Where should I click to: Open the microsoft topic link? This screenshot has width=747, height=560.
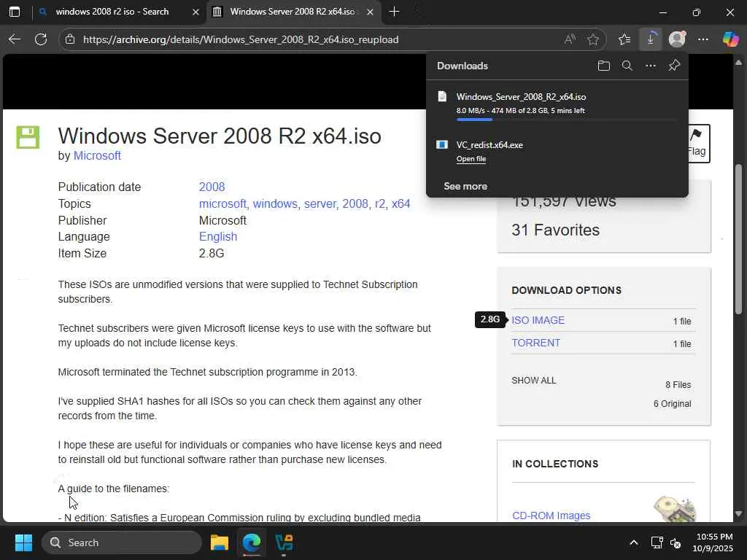point(222,204)
